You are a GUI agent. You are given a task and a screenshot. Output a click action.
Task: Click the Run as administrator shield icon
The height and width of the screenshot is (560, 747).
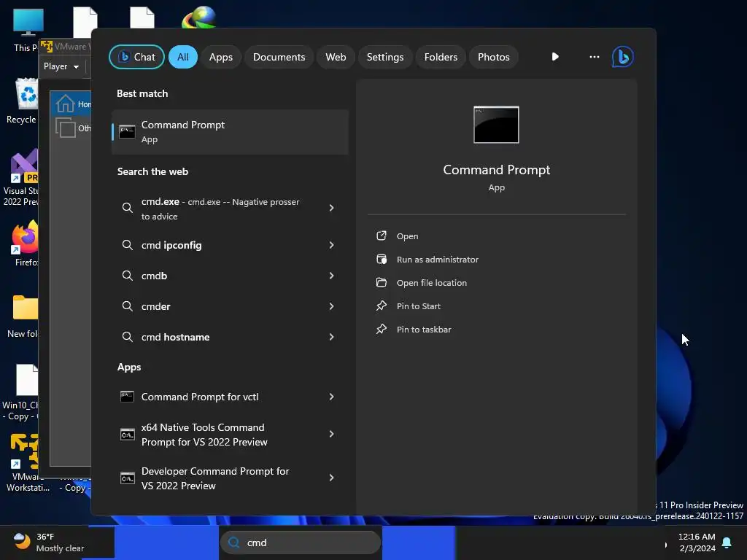[382, 259]
